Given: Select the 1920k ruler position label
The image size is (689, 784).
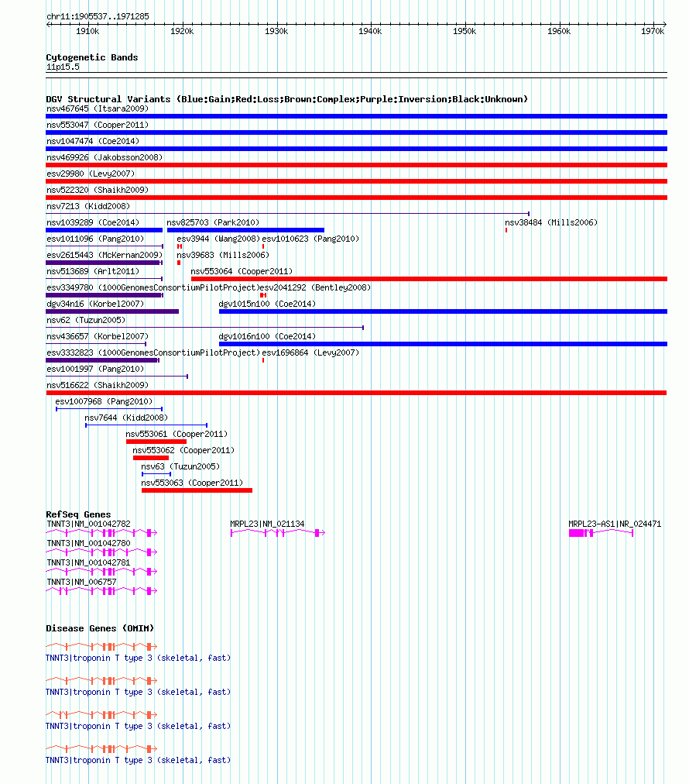Looking at the screenshot, I should click(x=182, y=32).
